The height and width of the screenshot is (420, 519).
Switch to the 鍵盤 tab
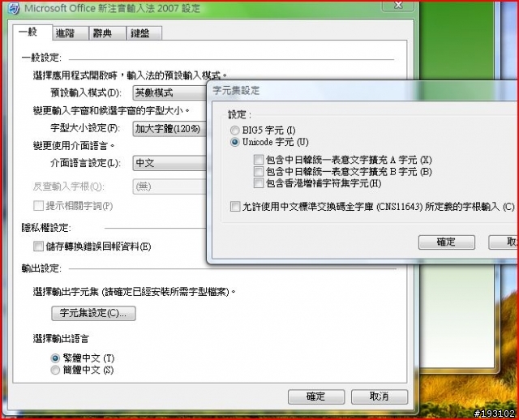pyautogui.click(x=144, y=33)
